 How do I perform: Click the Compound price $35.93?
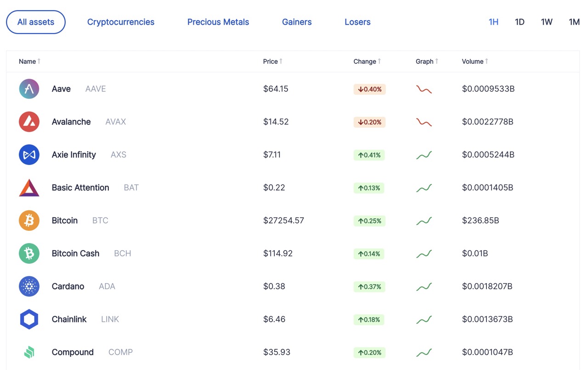pyautogui.click(x=277, y=353)
